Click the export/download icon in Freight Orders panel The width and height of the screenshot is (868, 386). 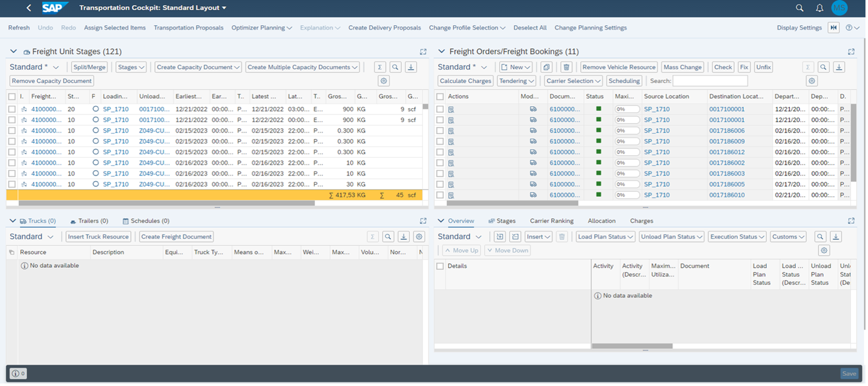click(x=838, y=67)
